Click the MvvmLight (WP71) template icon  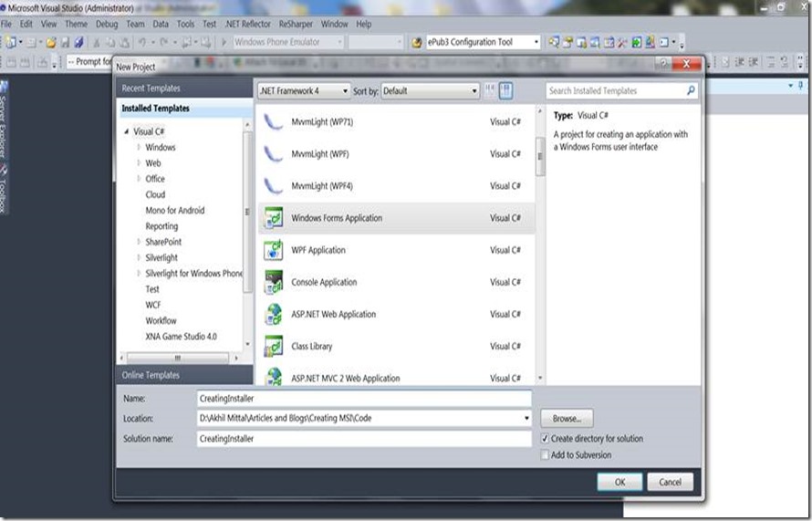[x=273, y=122]
